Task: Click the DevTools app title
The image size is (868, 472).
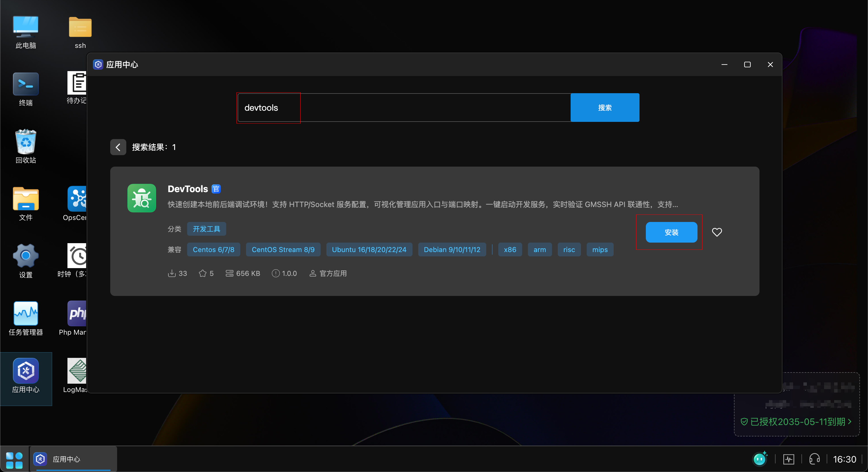Action: click(188, 189)
